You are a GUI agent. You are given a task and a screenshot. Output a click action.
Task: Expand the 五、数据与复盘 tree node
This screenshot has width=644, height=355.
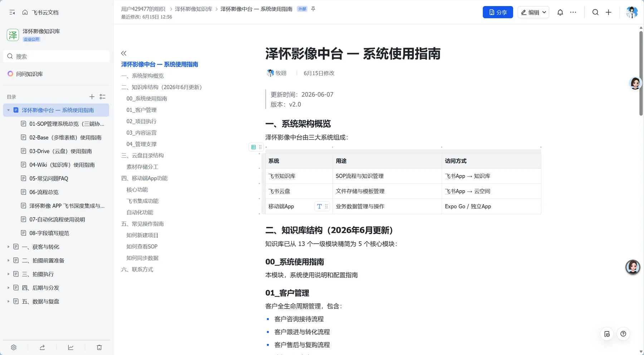point(9,301)
